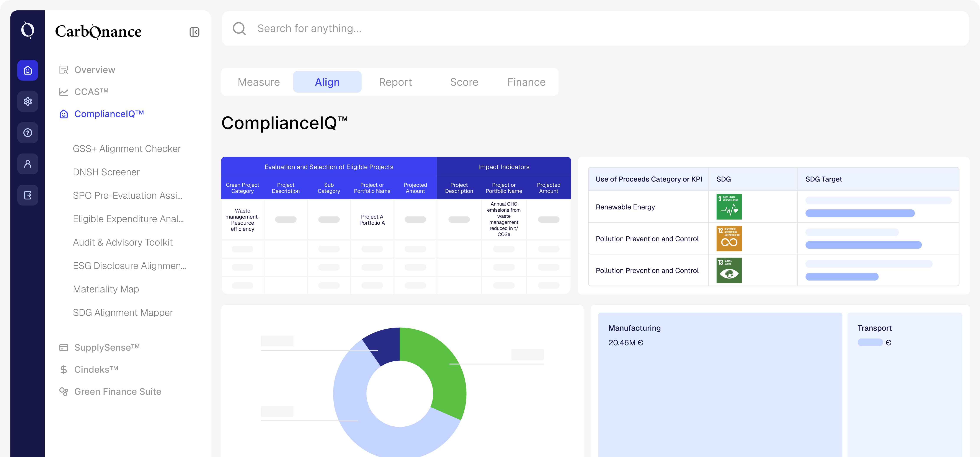Image resolution: width=980 pixels, height=457 pixels.
Task: Click the logout icon at the sidebar bottom
Action: pyautogui.click(x=27, y=195)
